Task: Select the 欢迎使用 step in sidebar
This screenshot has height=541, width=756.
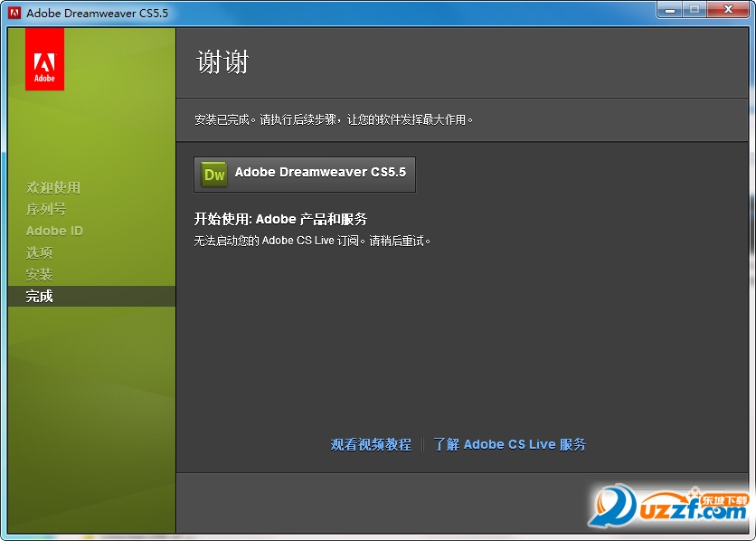Action: click(x=53, y=187)
